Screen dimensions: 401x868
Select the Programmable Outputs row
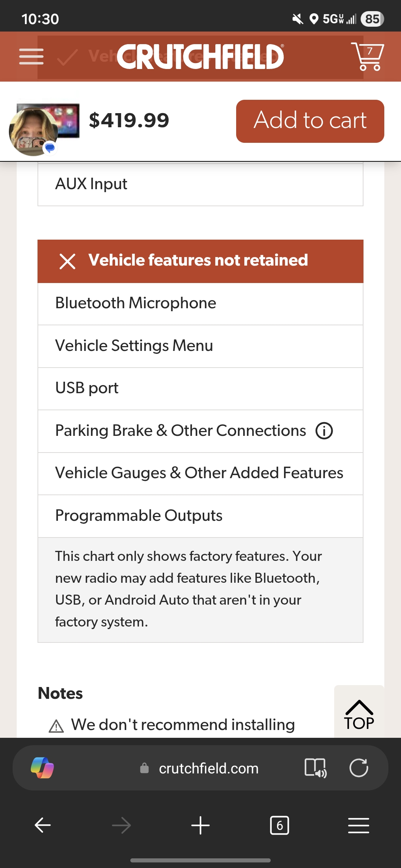click(200, 516)
